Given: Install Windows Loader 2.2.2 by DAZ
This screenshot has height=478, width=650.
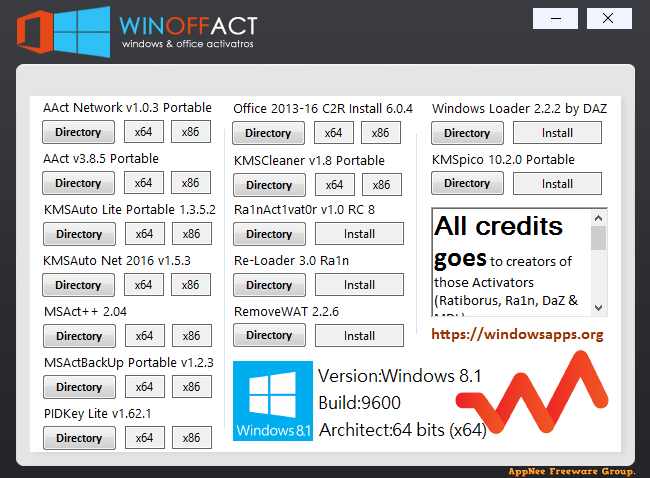Looking at the screenshot, I should click(x=557, y=133).
